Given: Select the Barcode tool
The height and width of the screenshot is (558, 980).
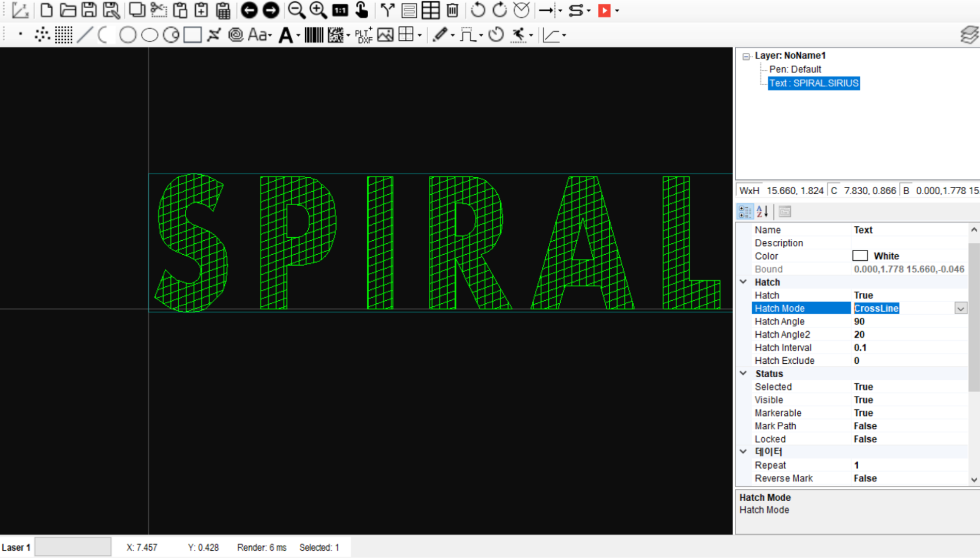Looking at the screenshot, I should point(313,35).
